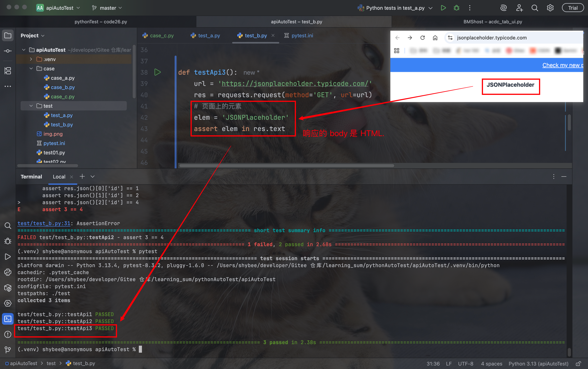Open the Problems tool window icon
Image resolution: width=588 pixels, height=369 pixels.
click(8, 334)
